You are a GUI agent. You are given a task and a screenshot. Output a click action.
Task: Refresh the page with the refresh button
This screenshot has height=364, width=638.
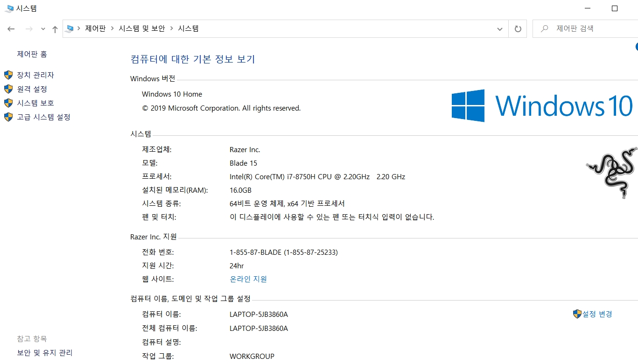[x=518, y=29]
